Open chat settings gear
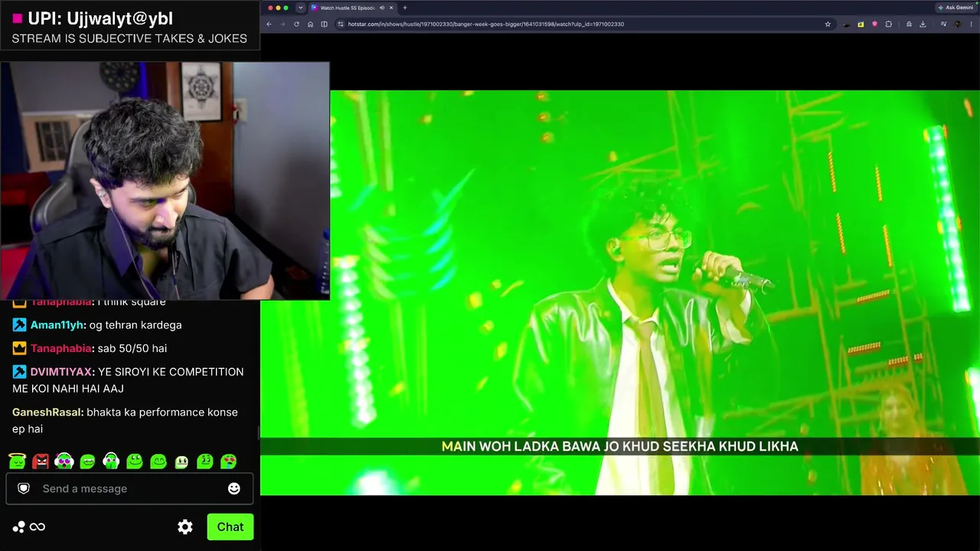980x551 pixels. (x=185, y=527)
